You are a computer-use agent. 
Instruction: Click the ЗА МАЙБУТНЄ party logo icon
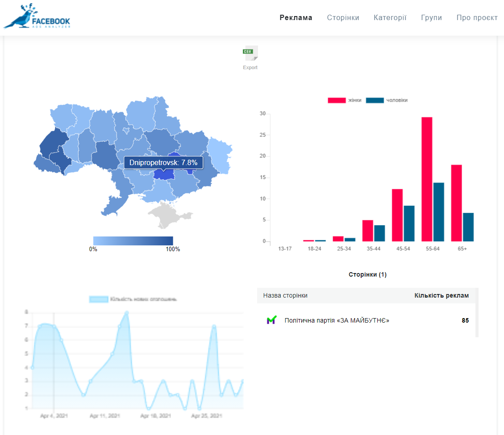click(271, 320)
